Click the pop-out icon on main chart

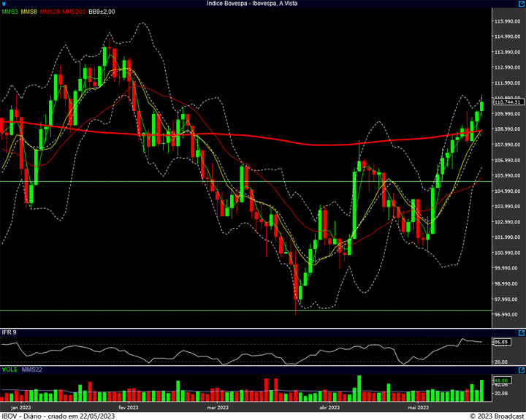click(x=522, y=4)
